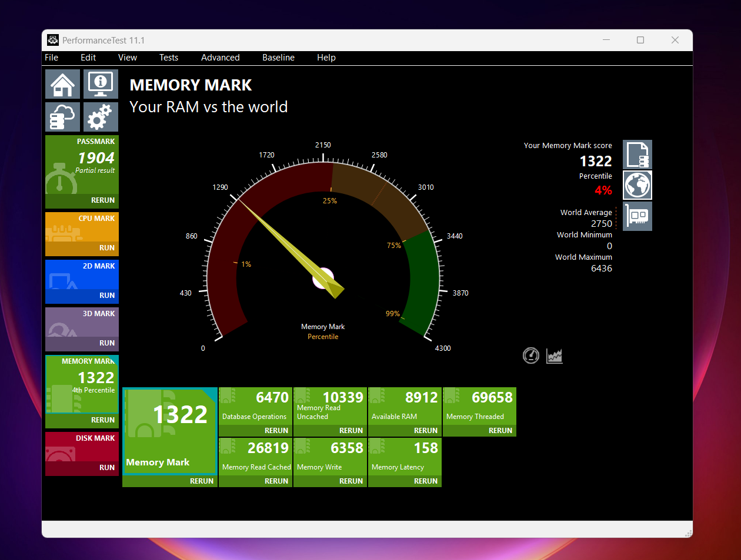Switch to the distribution chart view icon

tap(554, 356)
